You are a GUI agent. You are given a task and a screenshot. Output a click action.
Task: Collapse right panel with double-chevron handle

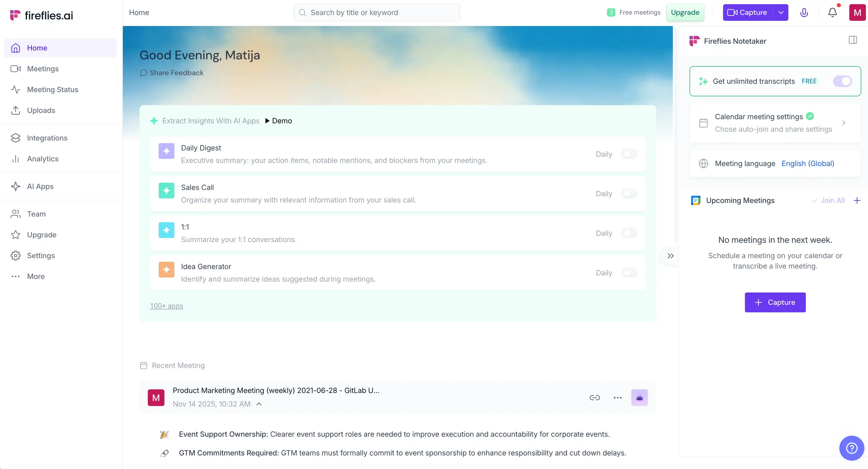(670, 256)
